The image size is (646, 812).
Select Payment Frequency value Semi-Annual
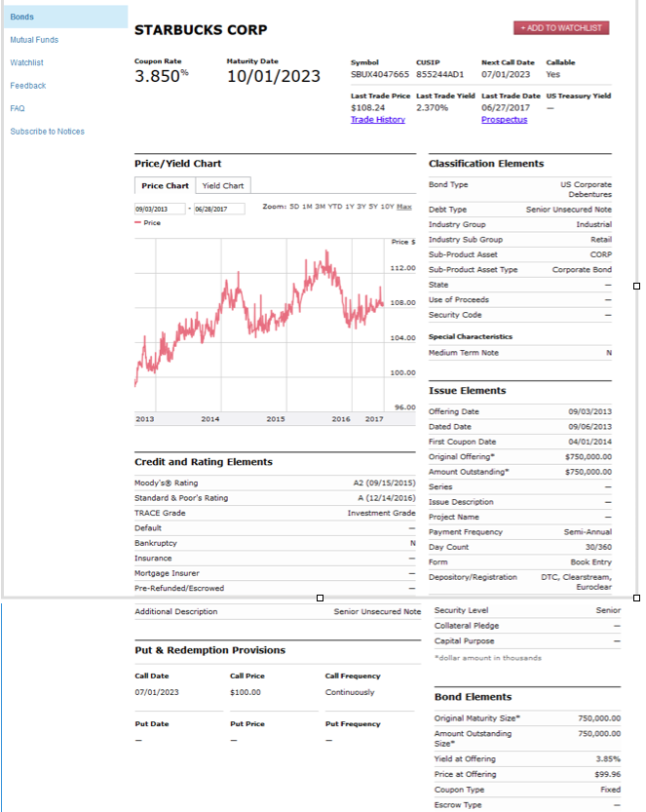[x=588, y=532]
